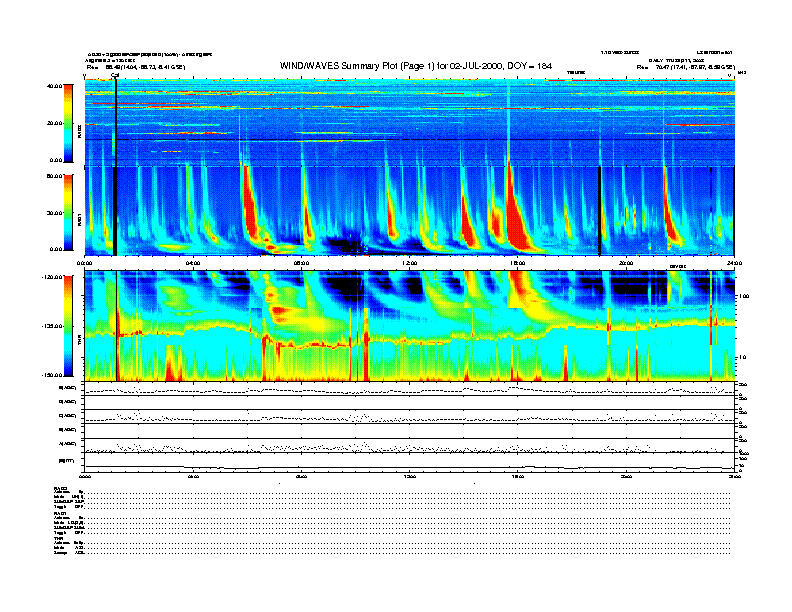
Task: Click the 12:00 label on the middle time axis
Action: [409, 263]
